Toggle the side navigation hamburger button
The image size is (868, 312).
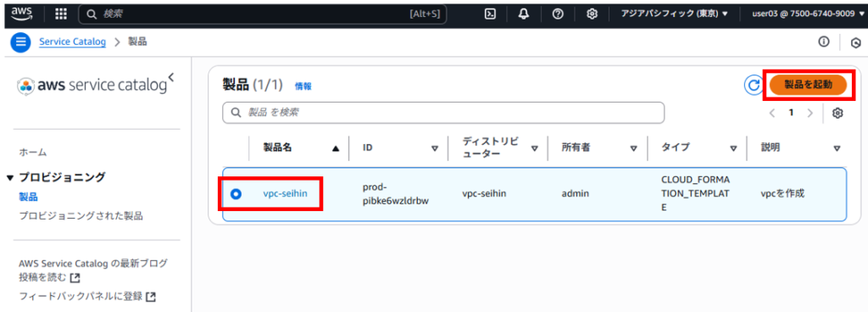[x=21, y=42]
